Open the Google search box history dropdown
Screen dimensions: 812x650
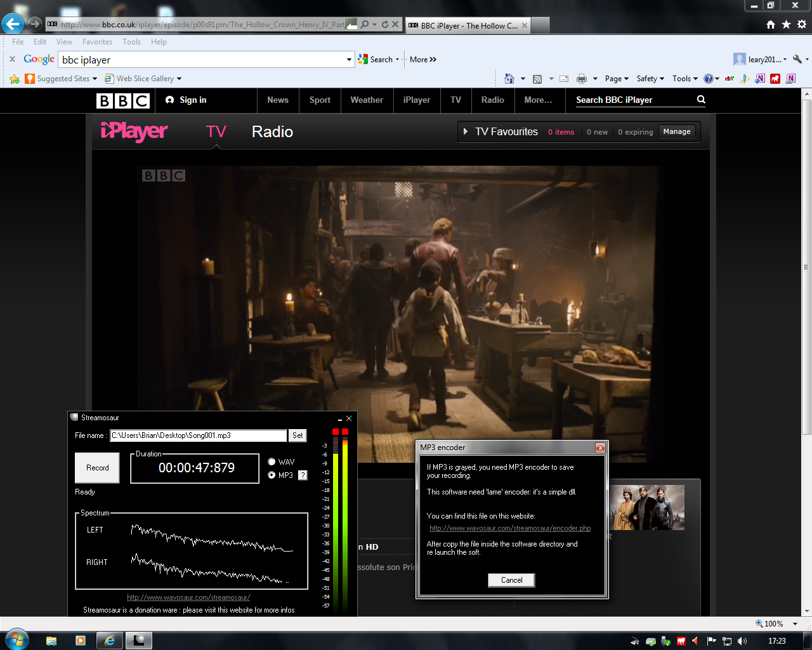point(349,60)
